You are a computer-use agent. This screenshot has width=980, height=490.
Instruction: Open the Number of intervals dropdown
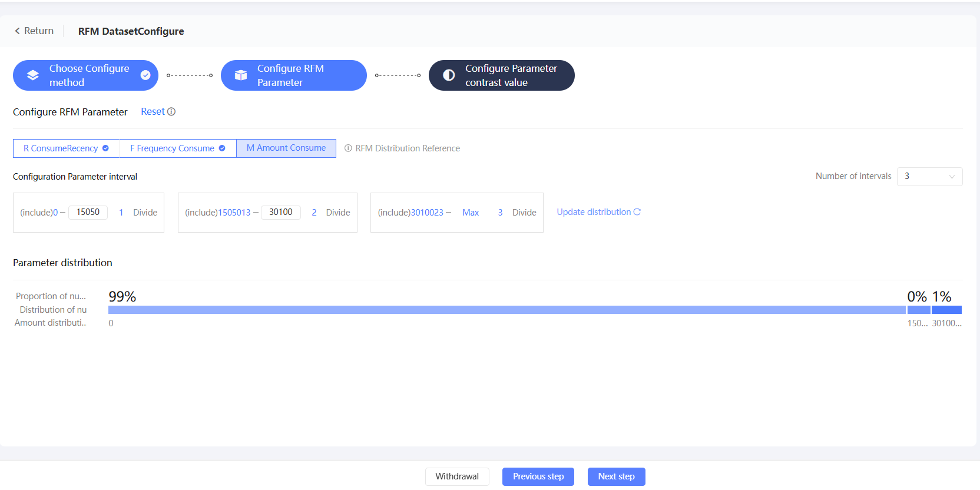click(x=929, y=177)
